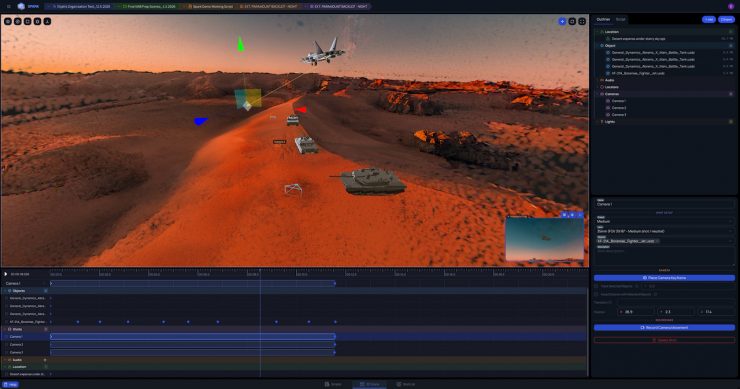Image resolution: width=740 pixels, height=389 pixels.
Task: Click the Position X field showing 26.9
Action: 636,312
